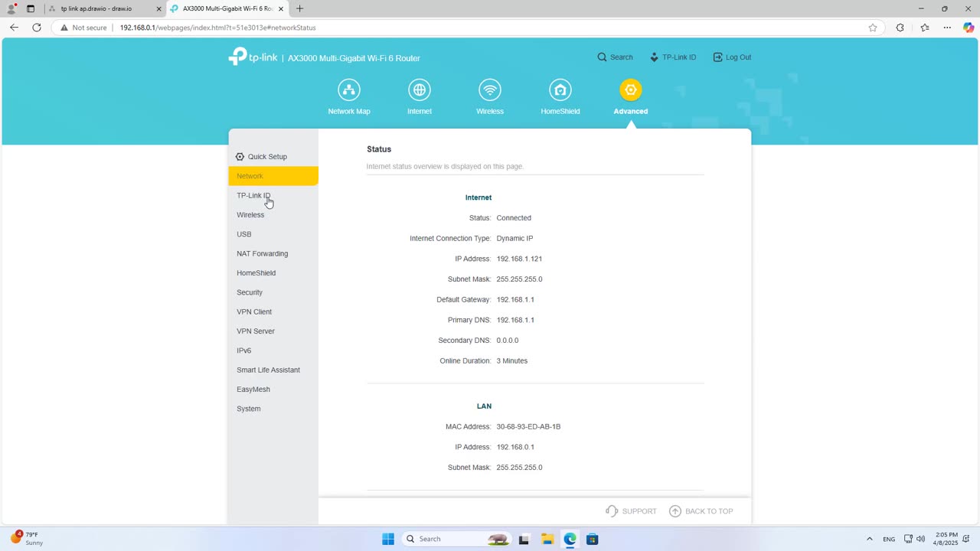This screenshot has height=551, width=980.
Task: Click ENG language indicator
Action: (x=889, y=539)
